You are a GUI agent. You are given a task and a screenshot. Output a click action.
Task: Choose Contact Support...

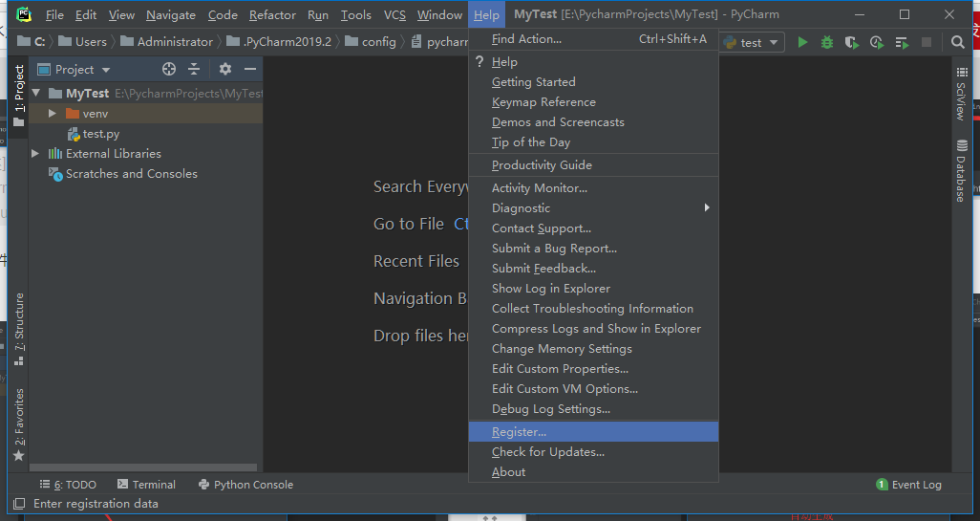pyautogui.click(x=593, y=228)
